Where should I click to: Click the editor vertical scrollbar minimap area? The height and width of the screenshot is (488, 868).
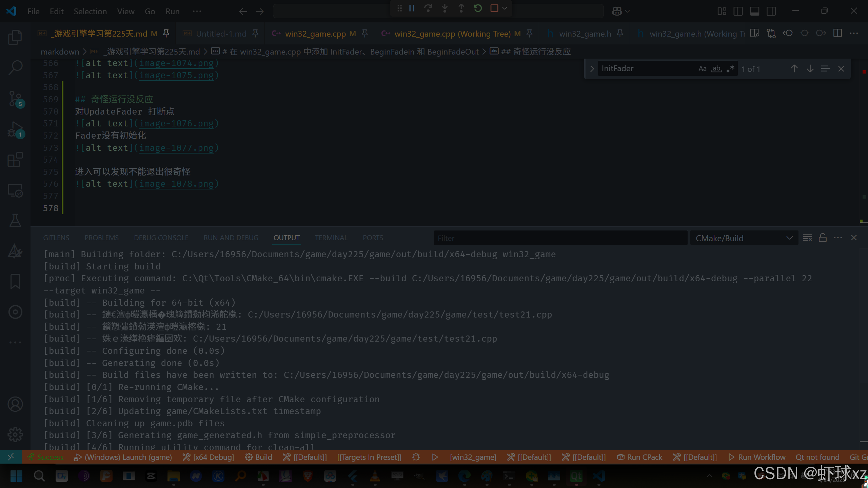point(863,142)
